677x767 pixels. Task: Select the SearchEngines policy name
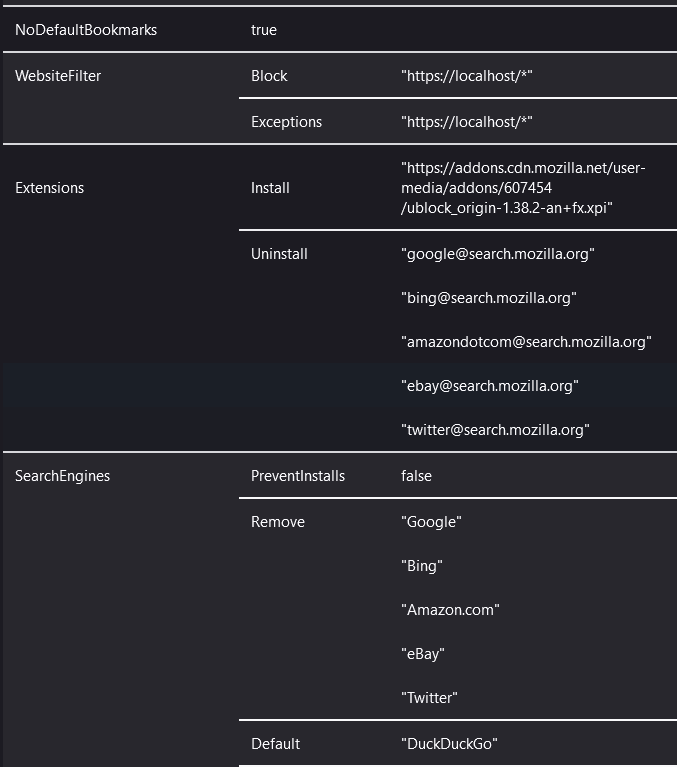[62, 476]
